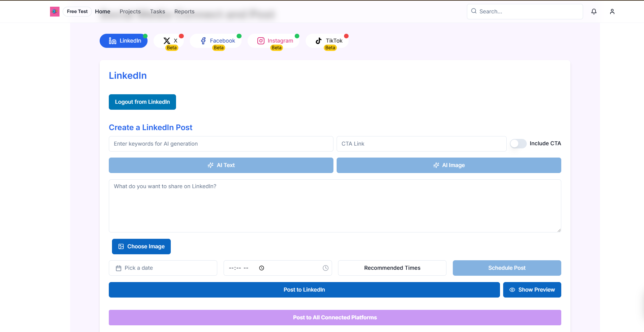Focus the LinkedIn post text area
Viewport: 644px width, 332px height.
[x=335, y=206]
